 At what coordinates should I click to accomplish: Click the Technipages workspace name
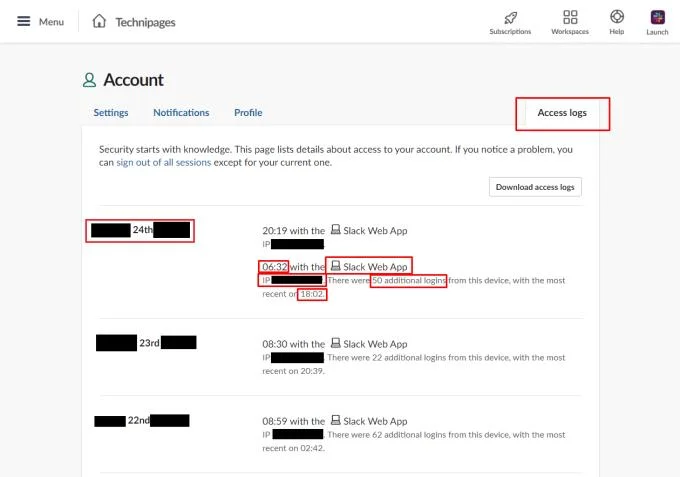(145, 22)
